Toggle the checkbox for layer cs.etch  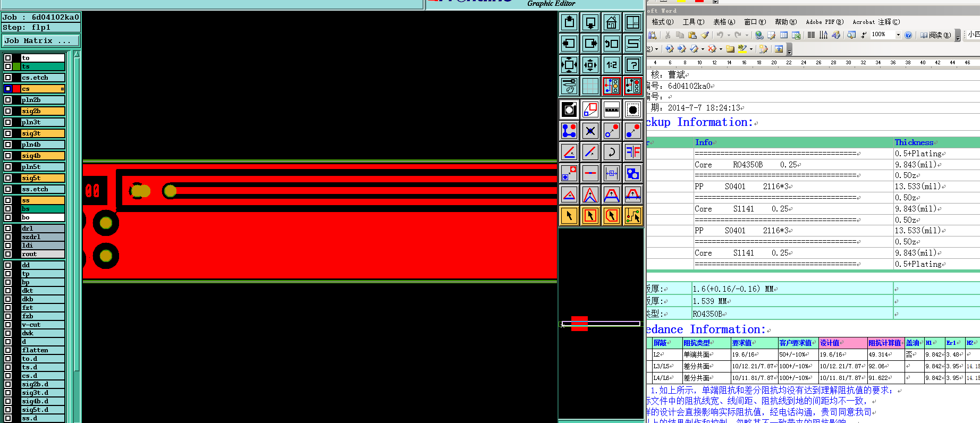pos(8,78)
